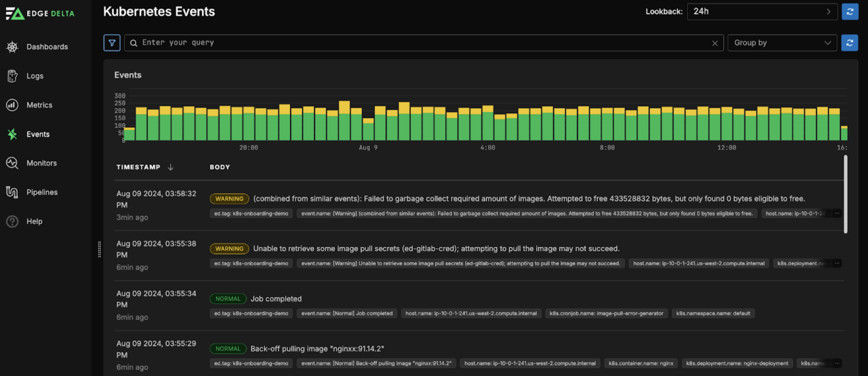The image size is (868, 376).
Task: Click the k8s.cronjob.name image-pull-error-generator tag
Action: (606, 313)
